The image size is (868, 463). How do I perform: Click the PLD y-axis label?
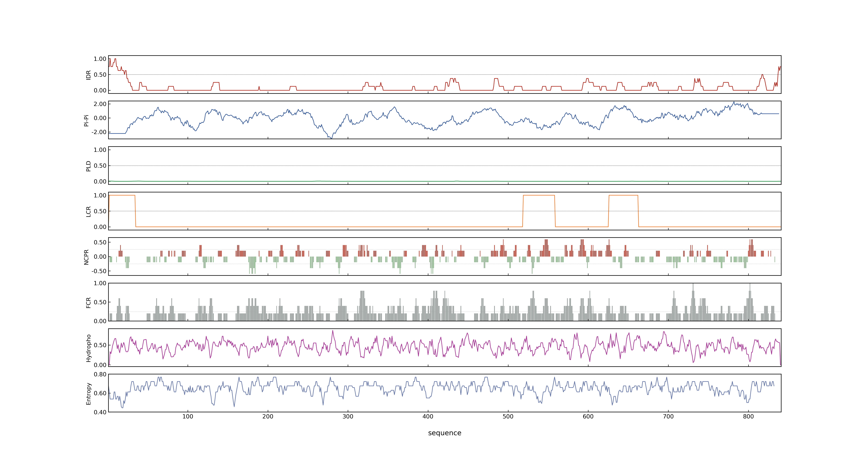click(x=89, y=166)
